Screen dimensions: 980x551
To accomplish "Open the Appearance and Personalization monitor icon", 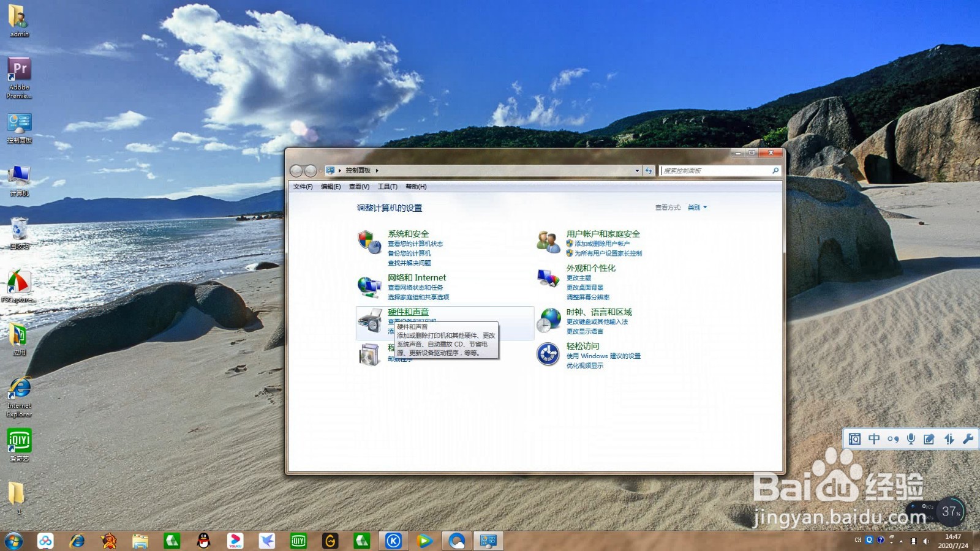I will (548, 277).
